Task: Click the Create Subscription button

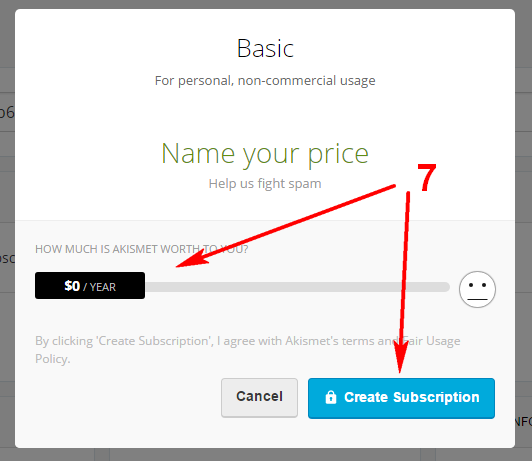Action: click(401, 398)
